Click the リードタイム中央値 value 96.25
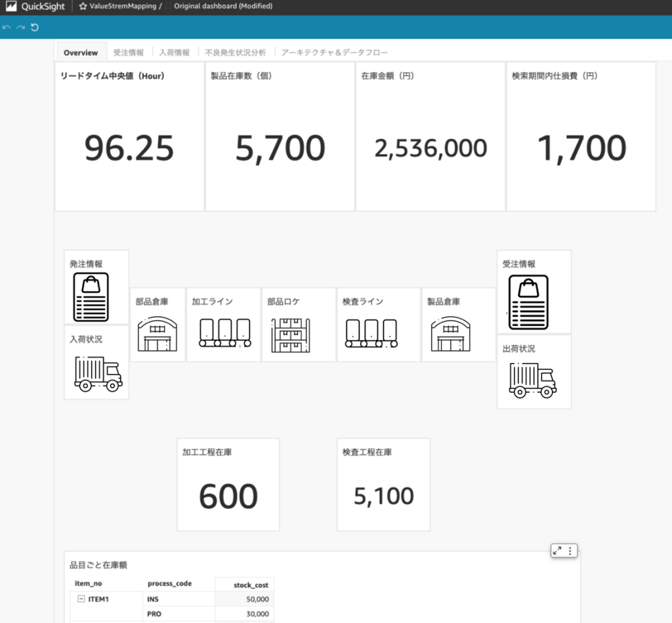This screenshot has height=623, width=672. tap(129, 148)
